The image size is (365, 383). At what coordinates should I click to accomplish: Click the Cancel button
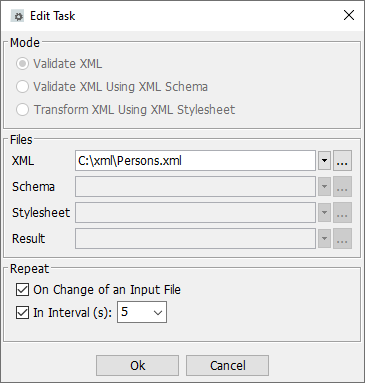click(227, 365)
